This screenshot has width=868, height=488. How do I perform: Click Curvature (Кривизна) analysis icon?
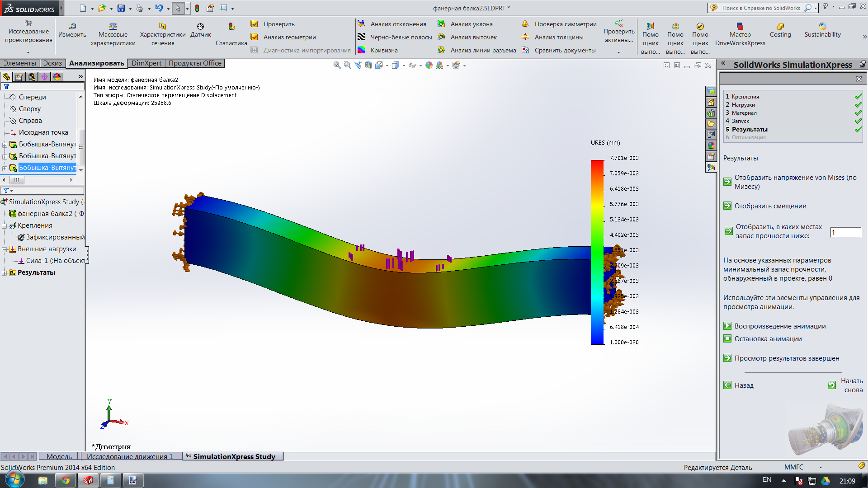tap(361, 50)
